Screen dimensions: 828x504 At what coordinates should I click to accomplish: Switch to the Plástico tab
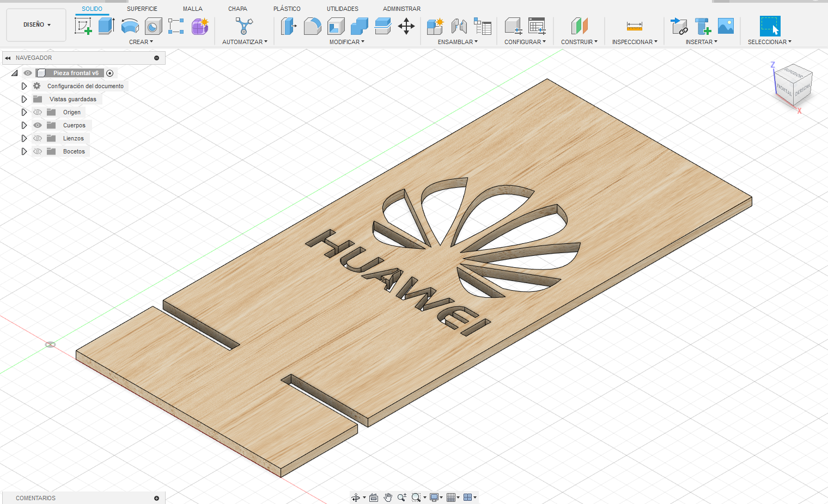point(287,9)
